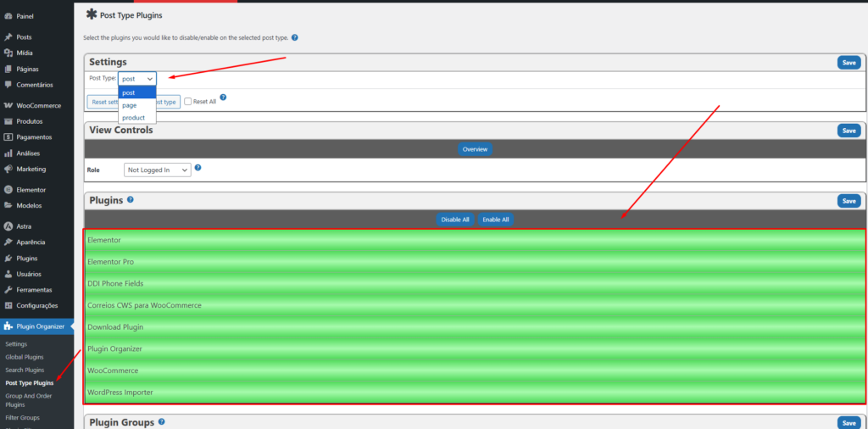Toggle the WooCommerce plugin row

tap(475, 370)
